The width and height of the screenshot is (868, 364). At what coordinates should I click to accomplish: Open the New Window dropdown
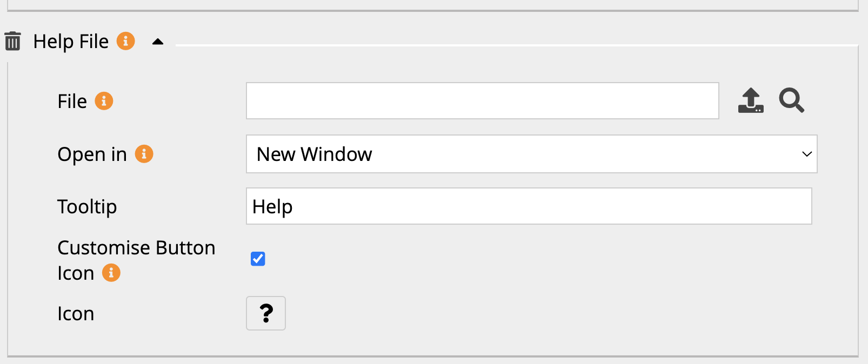click(x=531, y=154)
